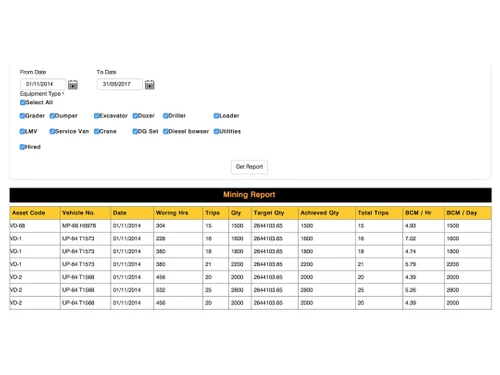The image size is (500, 375).
Task: Click the 5.26 BCM per hour value
Action: (x=423, y=290)
